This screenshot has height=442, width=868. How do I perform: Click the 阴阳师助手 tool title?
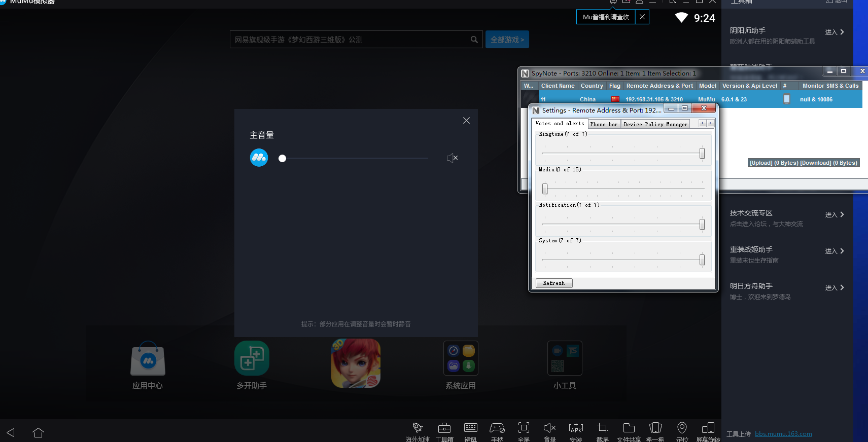pos(748,30)
